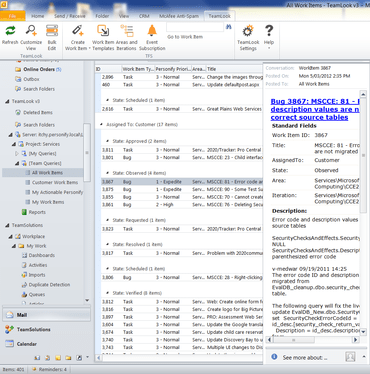370x374 pixels.
Task: Select work item 3,806 bug row
Action: 182,277
